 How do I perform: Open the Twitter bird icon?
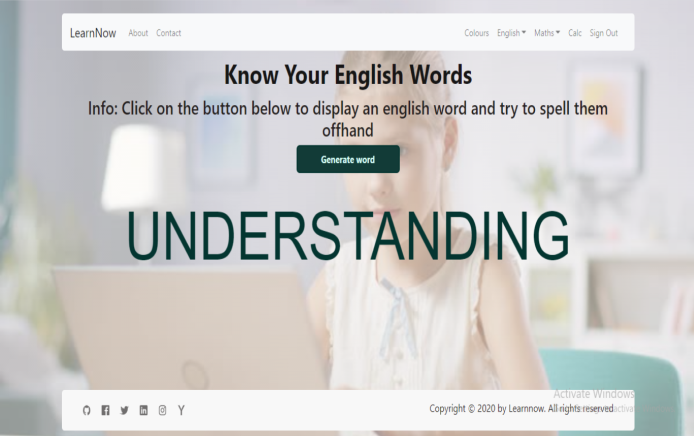(x=124, y=410)
